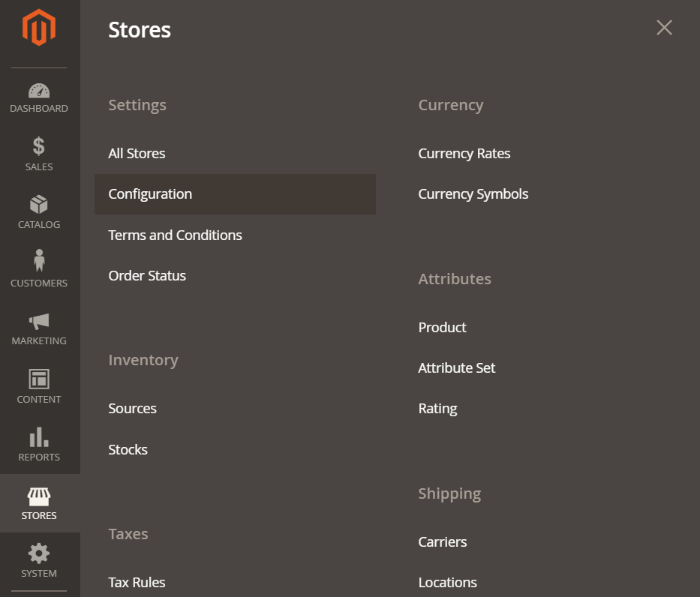Open the Reports bar chart icon
700x597 pixels.
coord(39,436)
